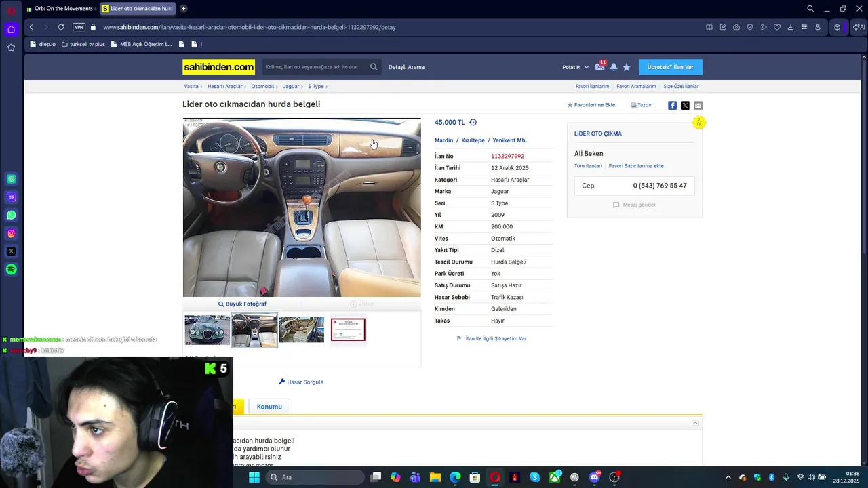This screenshot has width=868, height=488.
Task: Open the turkcell tv plus bookmark folder
Action: 83,44
